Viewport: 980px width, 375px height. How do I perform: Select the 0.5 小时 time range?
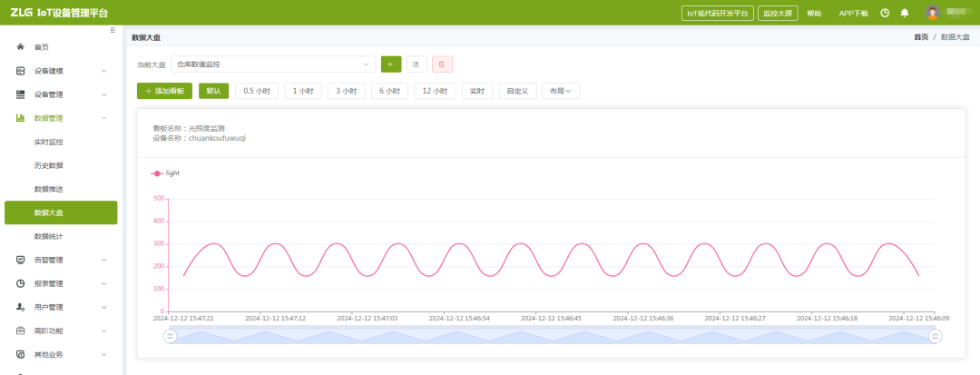point(257,91)
